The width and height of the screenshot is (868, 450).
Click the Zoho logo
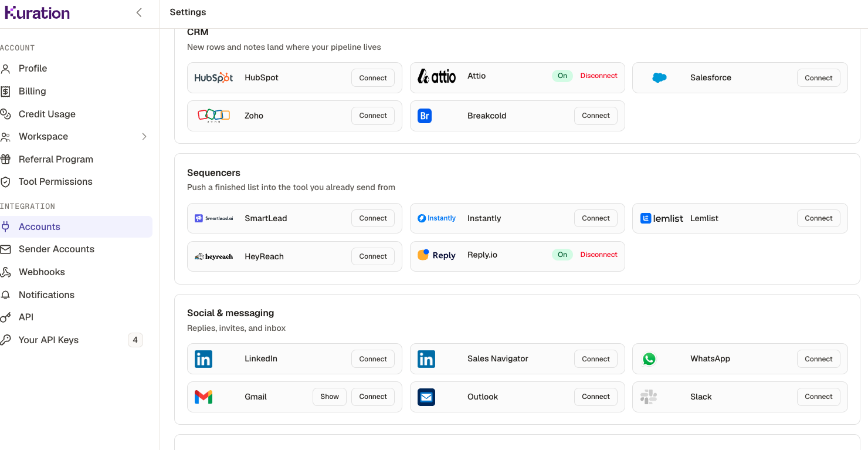(213, 116)
